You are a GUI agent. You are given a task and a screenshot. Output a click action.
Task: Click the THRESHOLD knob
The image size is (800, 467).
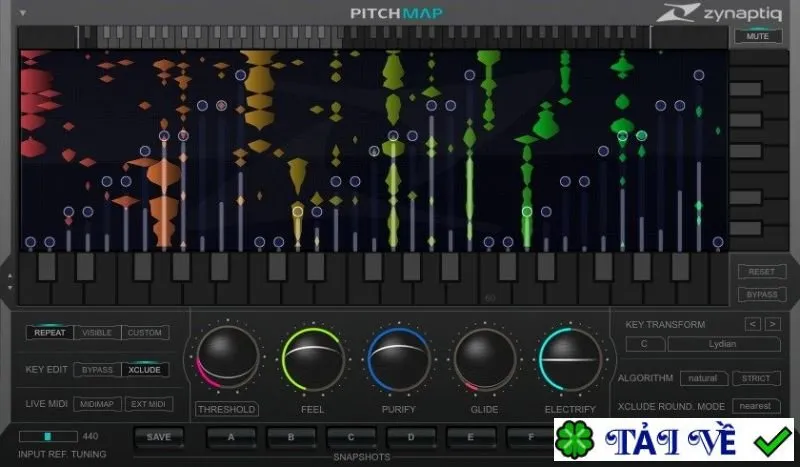227,358
